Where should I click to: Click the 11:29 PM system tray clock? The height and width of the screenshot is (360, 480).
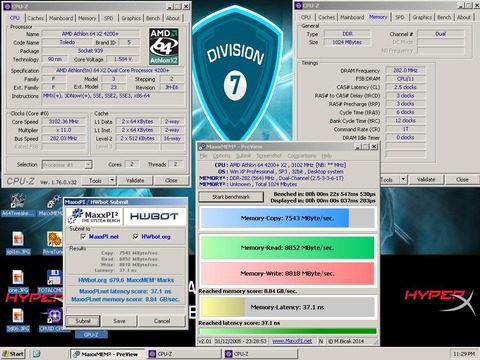[464, 354]
